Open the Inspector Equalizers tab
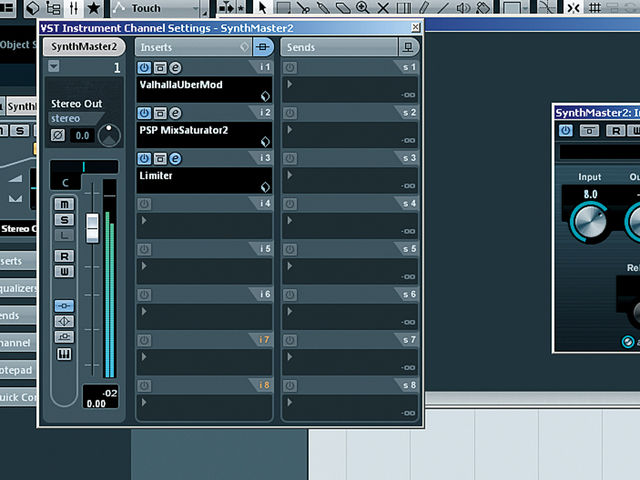 [x=18, y=289]
